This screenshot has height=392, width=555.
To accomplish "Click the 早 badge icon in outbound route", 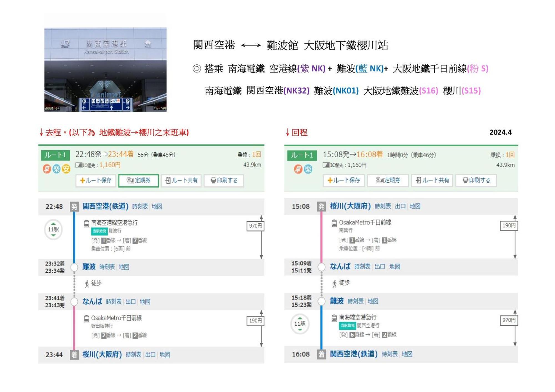I will [47, 169].
